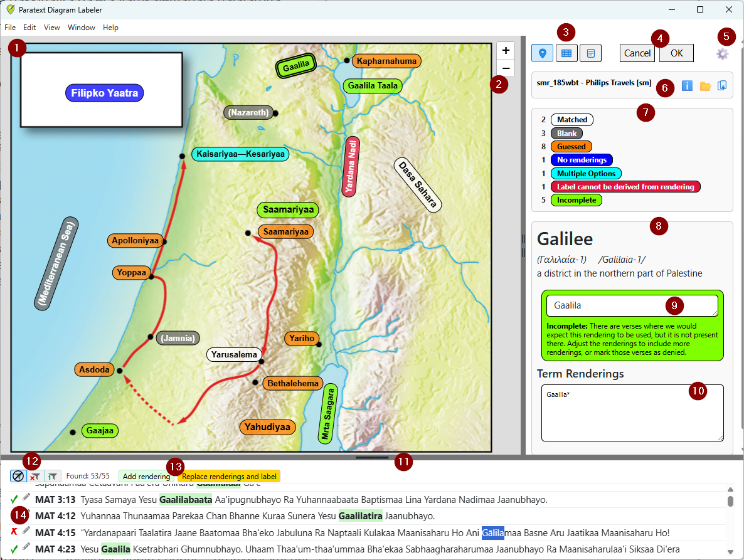744x560 pixels.
Task: Toggle the red X status on MAT 4:15
Action: (14, 532)
